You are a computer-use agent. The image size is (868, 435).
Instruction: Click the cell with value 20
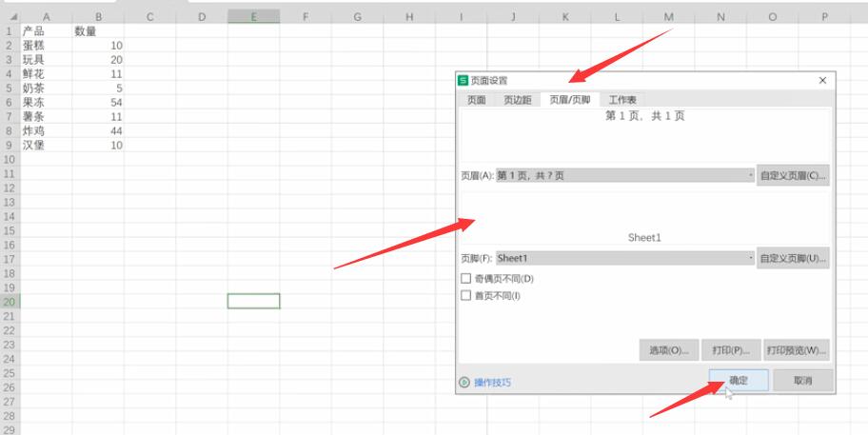(x=98, y=60)
